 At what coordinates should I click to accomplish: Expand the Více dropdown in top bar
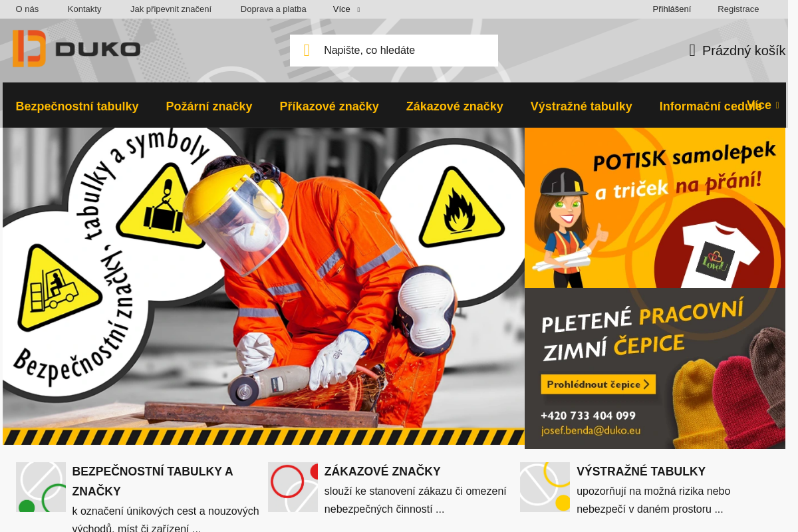[x=346, y=9]
